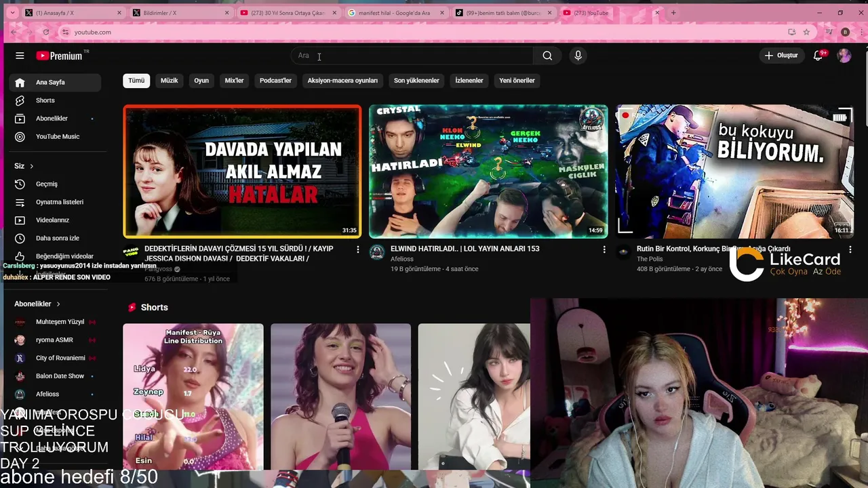
Task: Select the Tümü filter chip
Action: (136, 81)
